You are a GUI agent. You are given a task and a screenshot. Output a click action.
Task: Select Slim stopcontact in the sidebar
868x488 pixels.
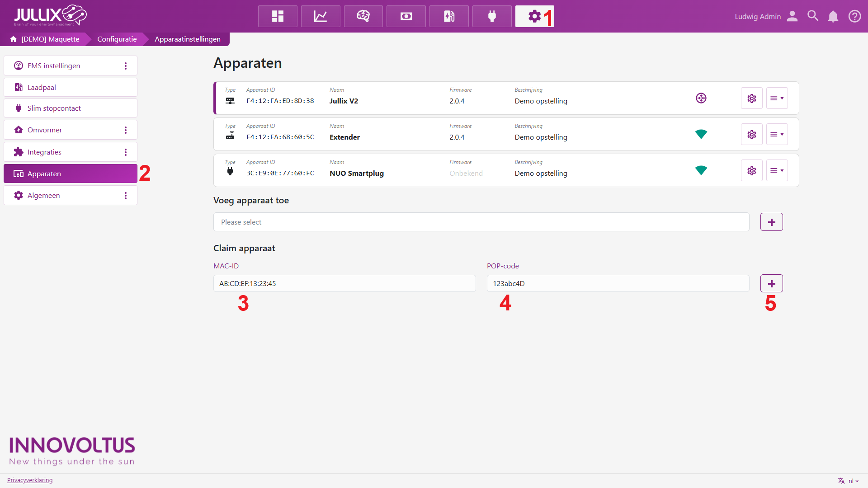pyautogui.click(x=71, y=108)
